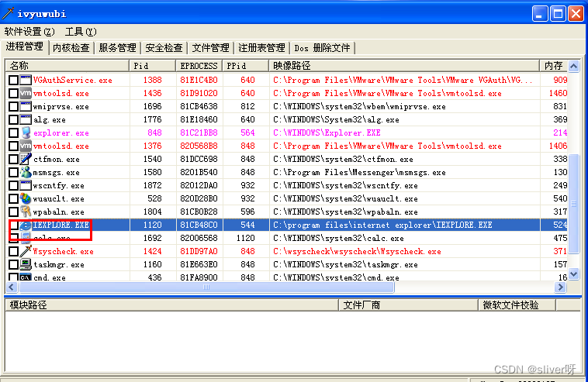Click the explorer.exe computer icon
Image resolution: width=588 pixels, height=382 pixels.
(26, 132)
